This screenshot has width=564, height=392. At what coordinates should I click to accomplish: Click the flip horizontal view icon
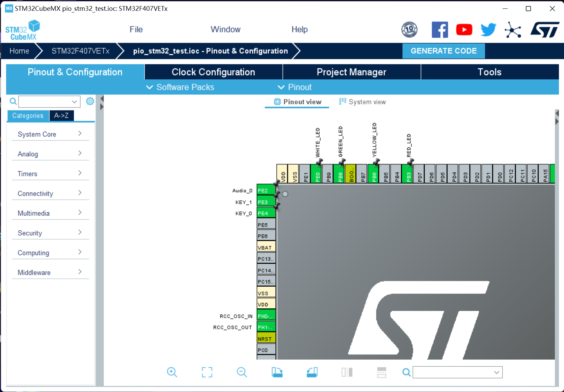(x=347, y=372)
